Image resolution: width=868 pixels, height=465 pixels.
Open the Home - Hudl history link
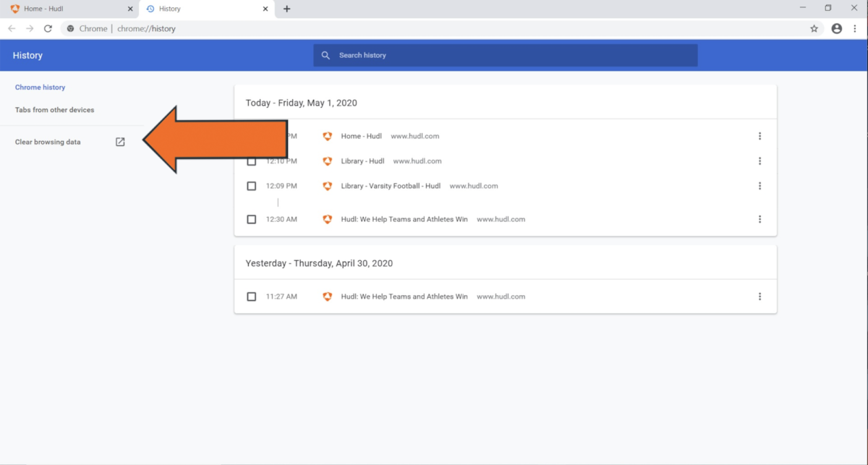[362, 136]
